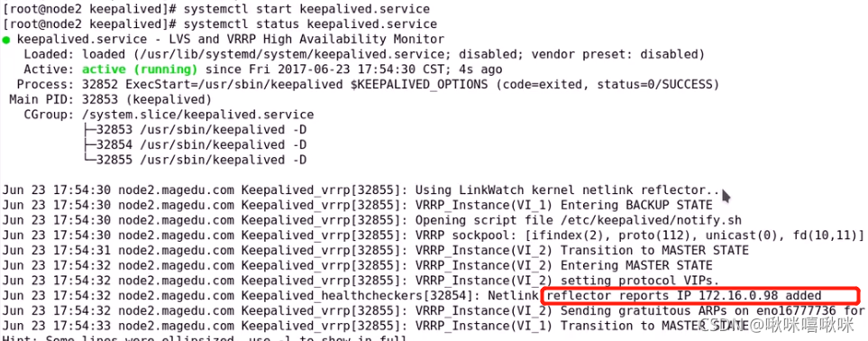Click the VRRP sockpool ifindex(2) log line

point(434,235)
